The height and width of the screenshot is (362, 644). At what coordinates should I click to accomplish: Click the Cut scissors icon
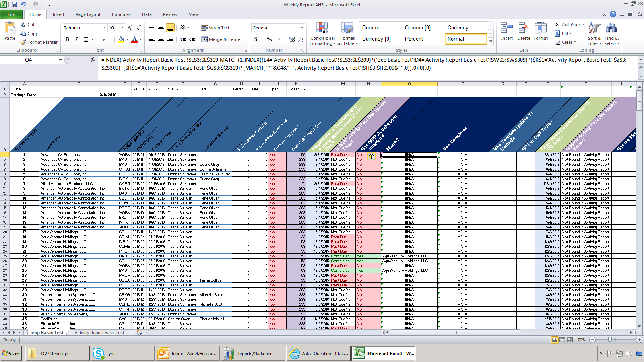[23, 25]
